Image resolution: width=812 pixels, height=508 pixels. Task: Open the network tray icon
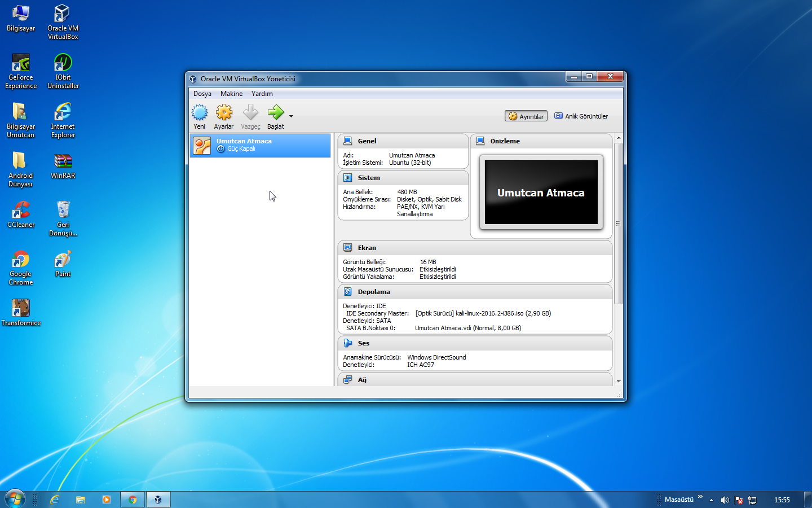tap(752, 500)
